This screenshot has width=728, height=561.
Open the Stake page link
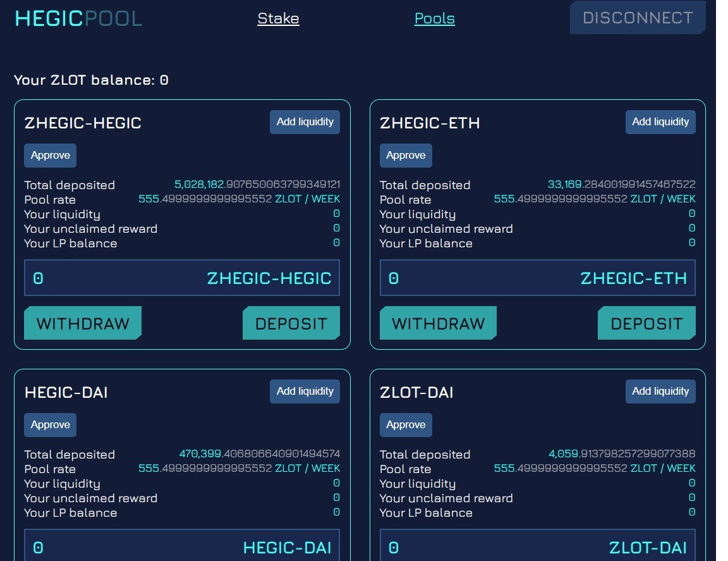[278, 18]
